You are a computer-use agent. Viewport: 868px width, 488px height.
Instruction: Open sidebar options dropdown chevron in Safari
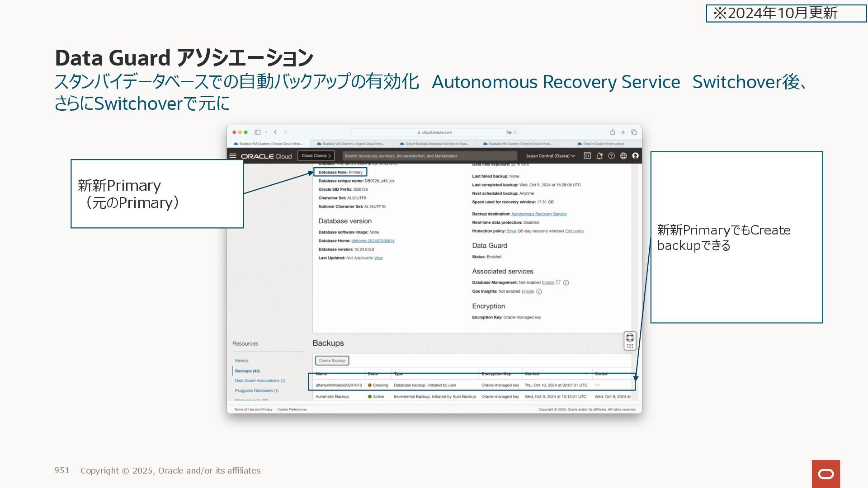click(266, 132)
